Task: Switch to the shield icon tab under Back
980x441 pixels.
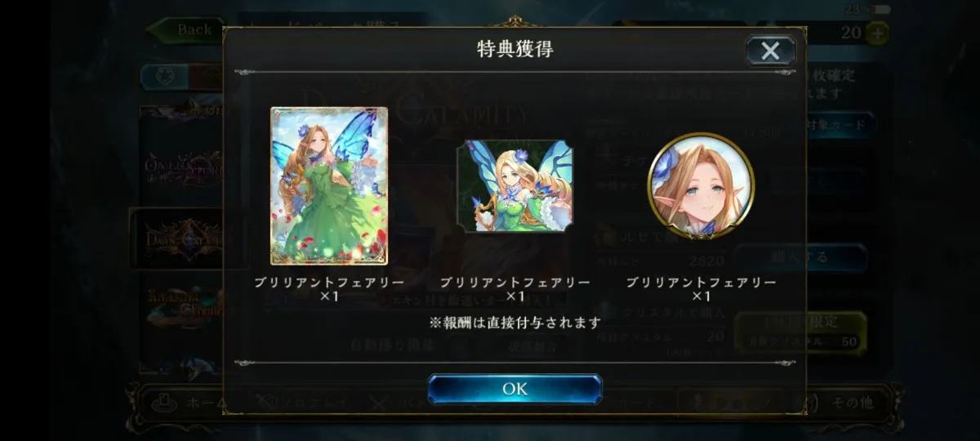Action: (164, 77)
